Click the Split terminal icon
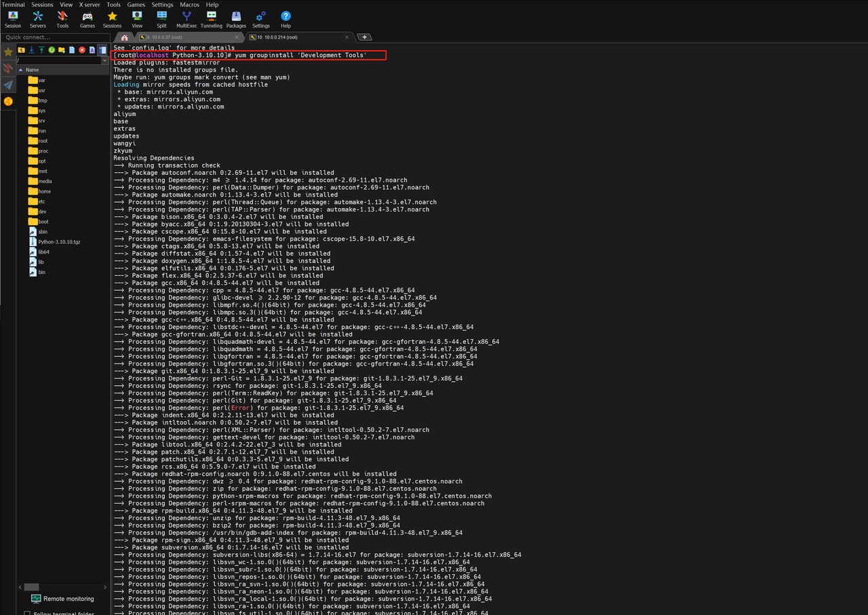The image size is (868, 615). tap(161, 18)
